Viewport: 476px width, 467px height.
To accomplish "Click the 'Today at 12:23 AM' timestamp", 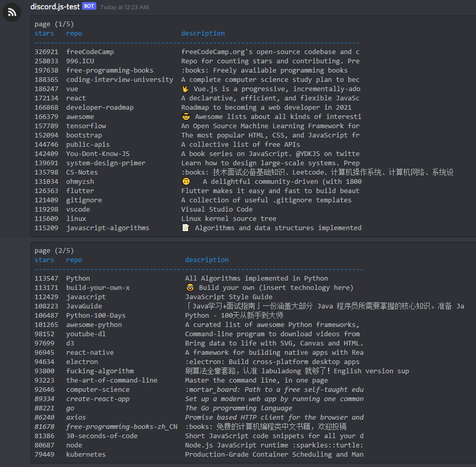I will (x=125, y=7).
